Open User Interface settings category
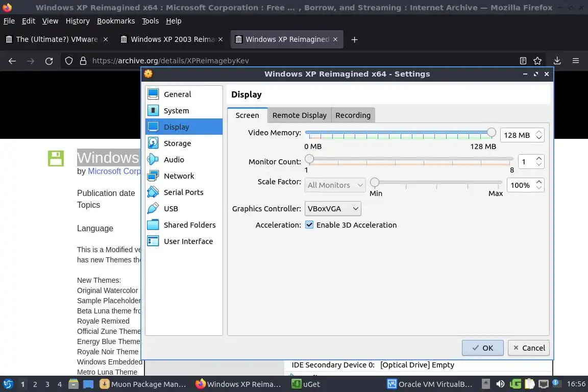 (184, 241)
